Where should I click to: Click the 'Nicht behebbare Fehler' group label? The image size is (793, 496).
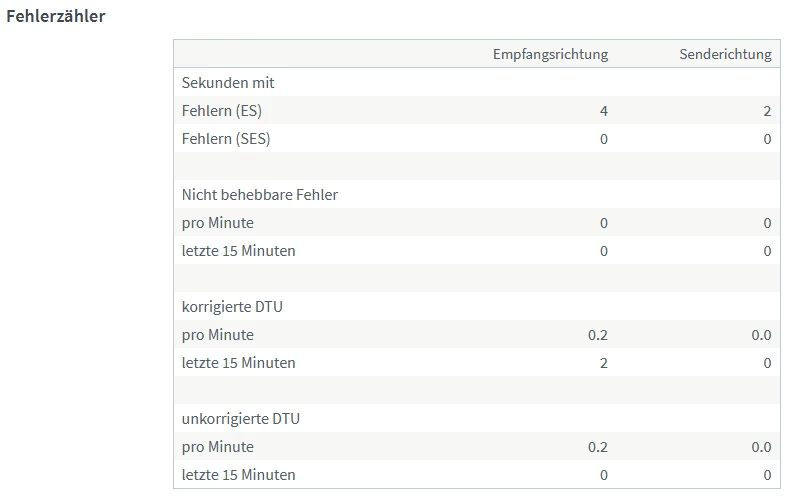point(260,195)
